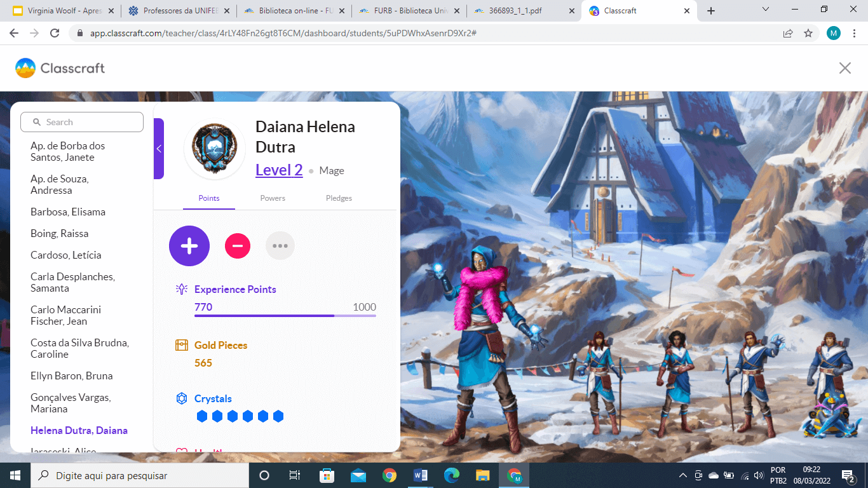The width and height of the screenshot is (868, 488).
Task: Select student Cardoso, Letícia
Action: coord(66,255)
